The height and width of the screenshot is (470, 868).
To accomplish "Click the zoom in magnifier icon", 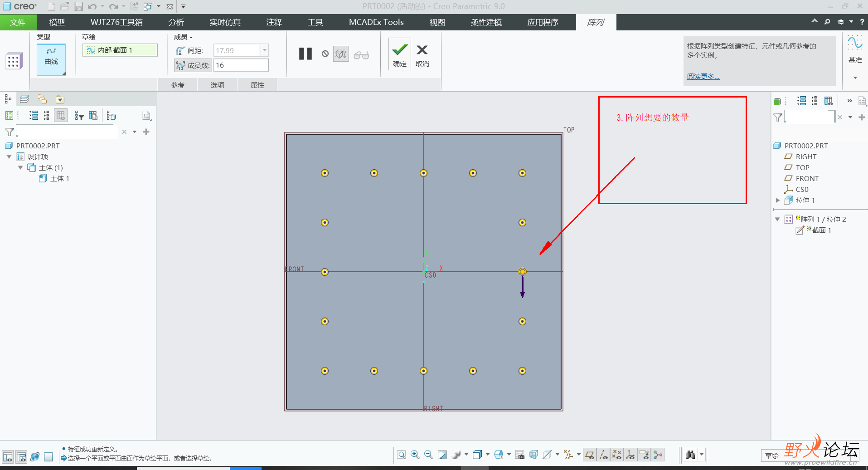I will click(x=415, y=455).
